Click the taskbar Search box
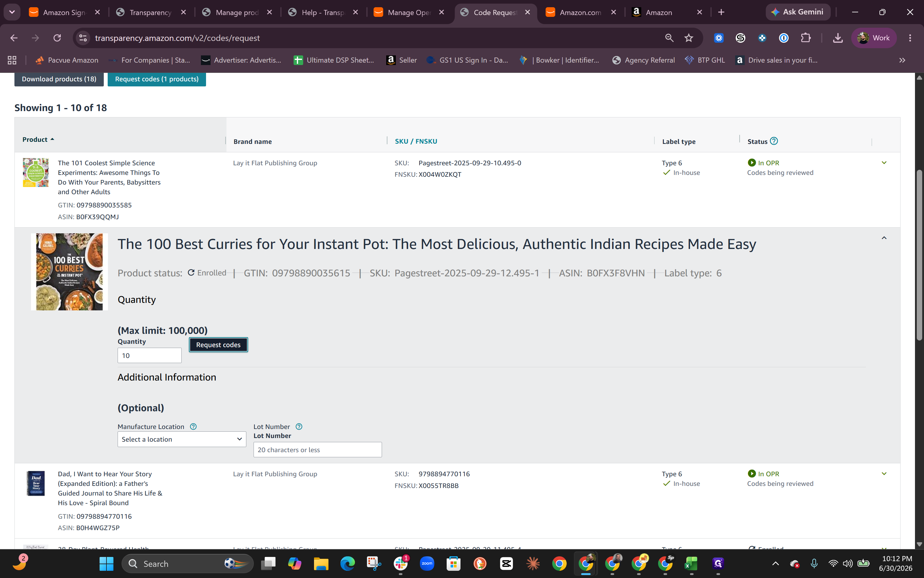 [x=187, y=564]
